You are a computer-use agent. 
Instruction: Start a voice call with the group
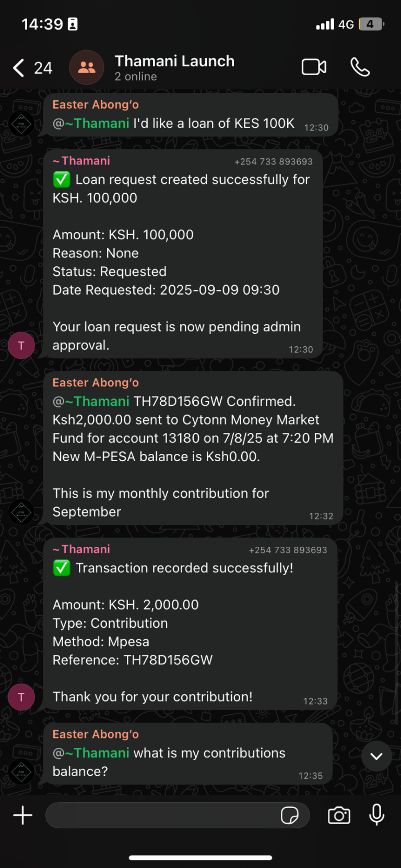click(360, 67)
